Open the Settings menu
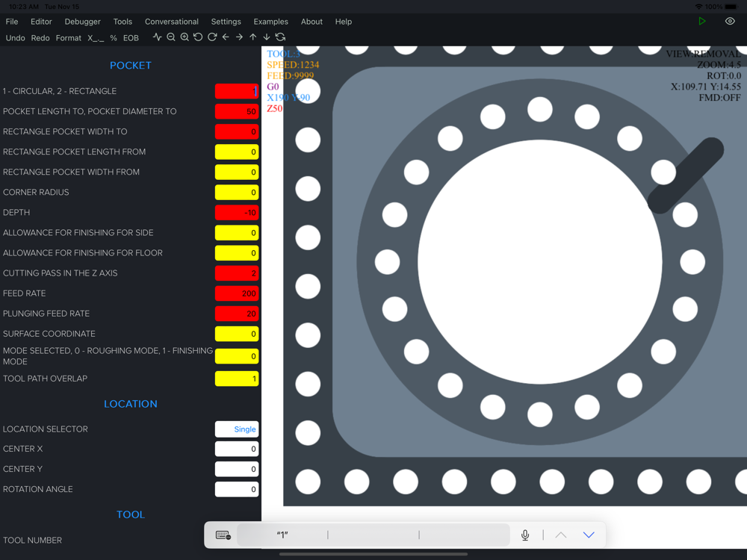This screenshot has height=560, width=747. coord(226,22)
